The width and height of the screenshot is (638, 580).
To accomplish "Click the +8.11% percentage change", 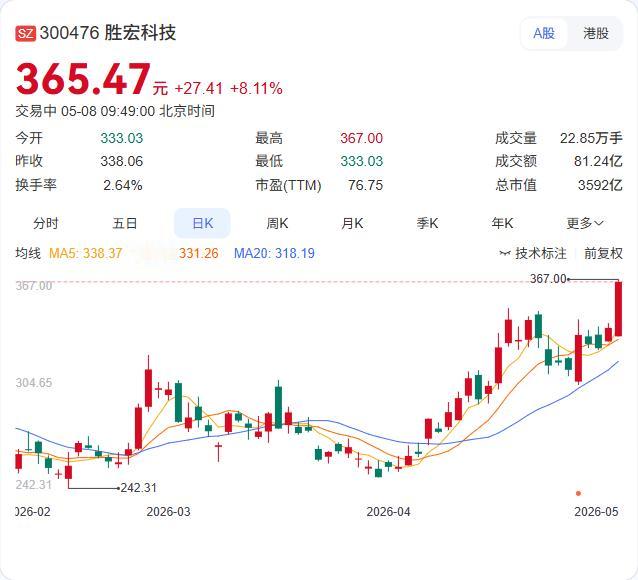I will click(256, 88).
